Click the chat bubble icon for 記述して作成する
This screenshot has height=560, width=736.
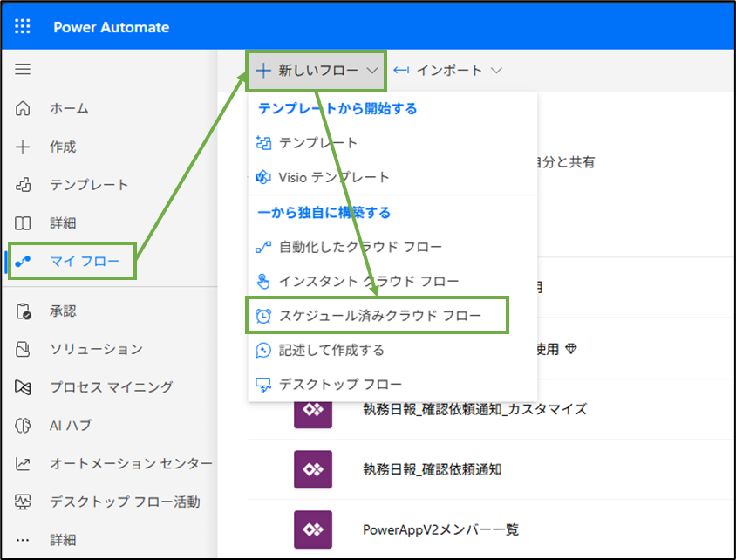click(263, 350)
